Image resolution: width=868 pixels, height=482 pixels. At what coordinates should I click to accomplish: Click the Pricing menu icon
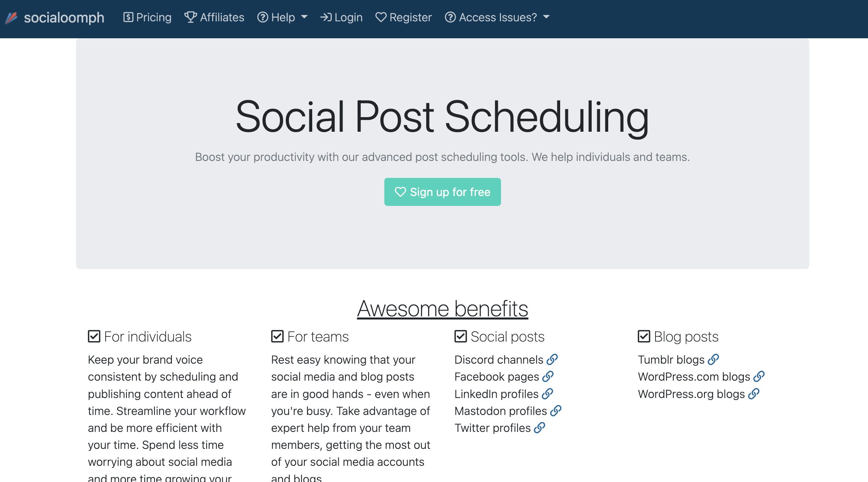point(127,17)
